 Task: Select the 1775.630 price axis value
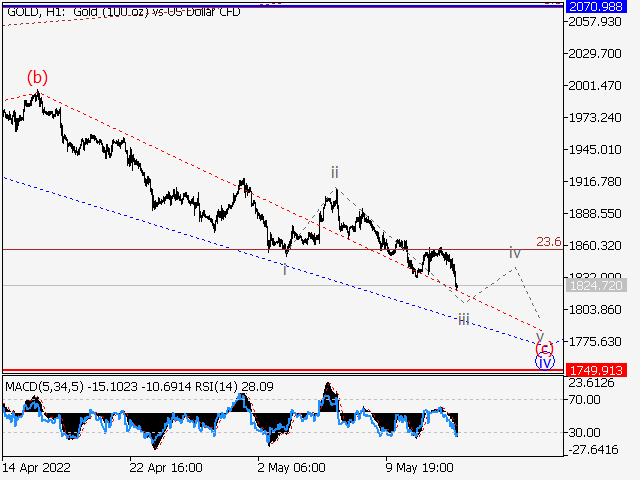[x=595, y=342]
